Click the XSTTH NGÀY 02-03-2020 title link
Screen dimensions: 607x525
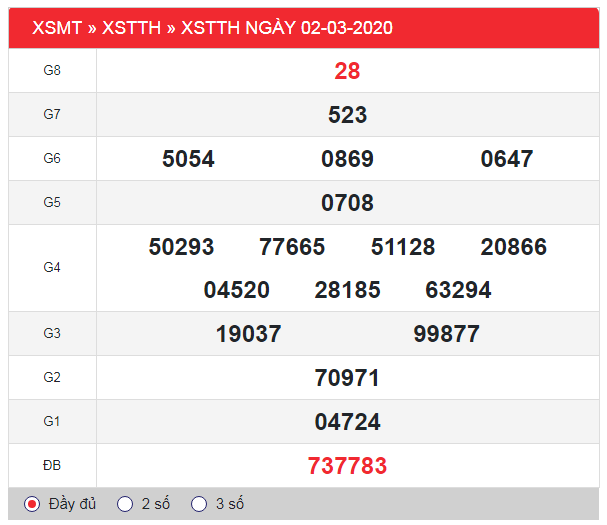[x=287, y=28]
